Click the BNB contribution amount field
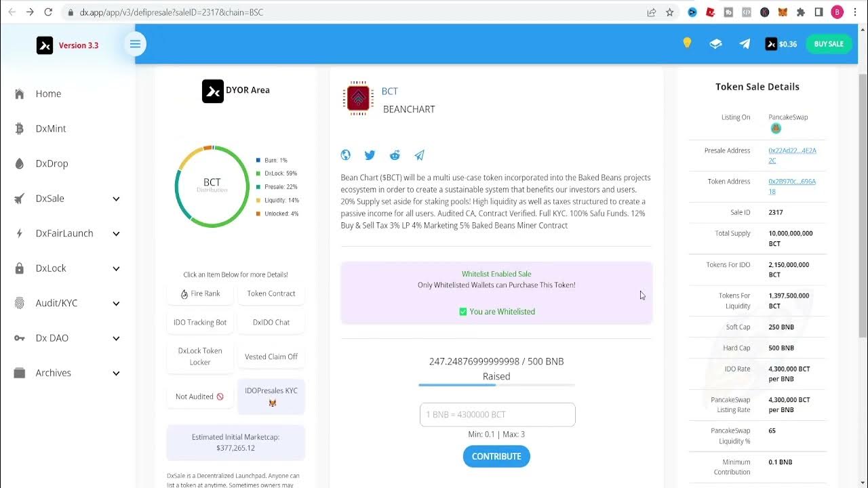Viewport: 868px width, 488px height. tap(497, 415)
